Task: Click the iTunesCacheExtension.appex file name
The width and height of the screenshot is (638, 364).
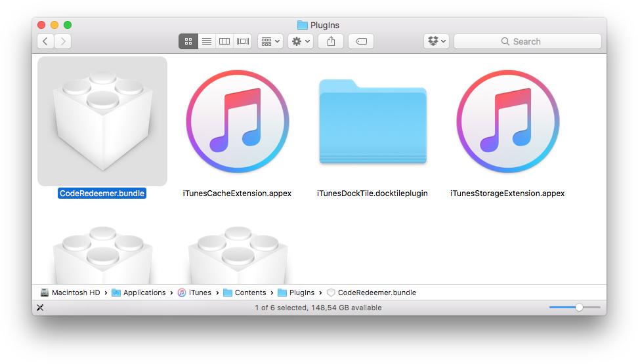Action: pos(237,193)
